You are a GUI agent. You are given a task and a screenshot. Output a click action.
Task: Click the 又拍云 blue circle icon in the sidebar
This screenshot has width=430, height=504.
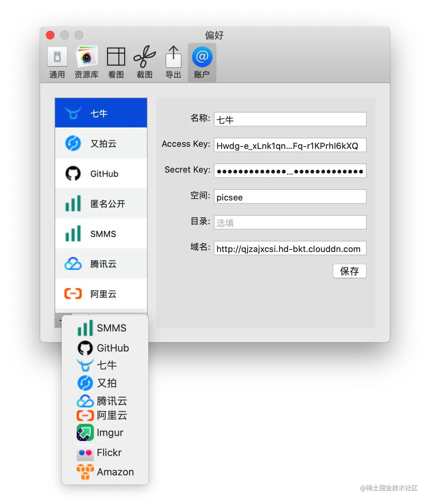pyautogui.click(x=73, y=144)
